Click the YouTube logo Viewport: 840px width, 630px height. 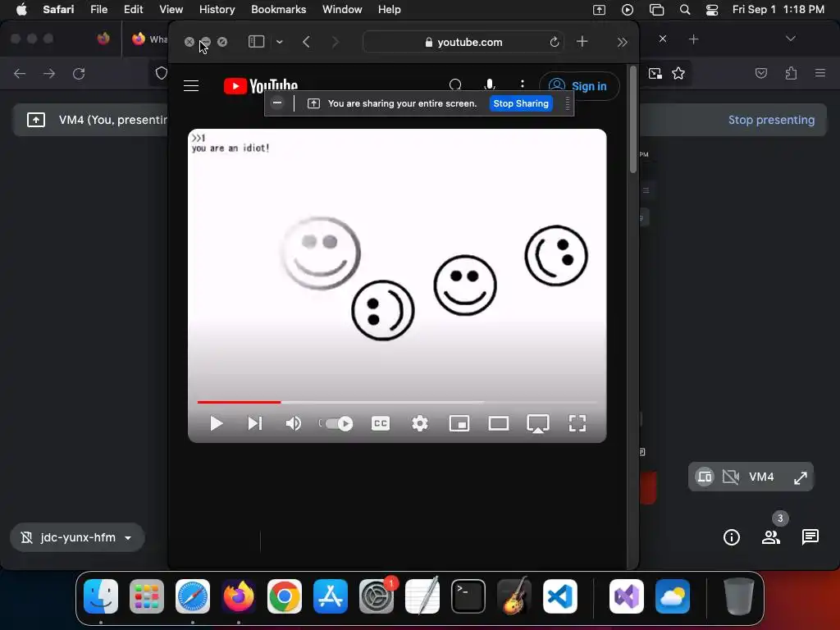[x=260, y=85]
